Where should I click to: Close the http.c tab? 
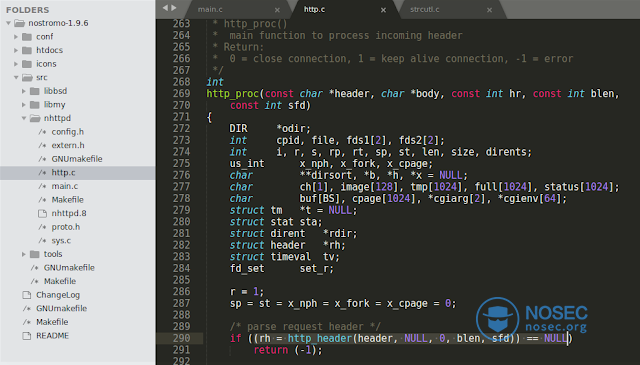[x=383, y=10]
